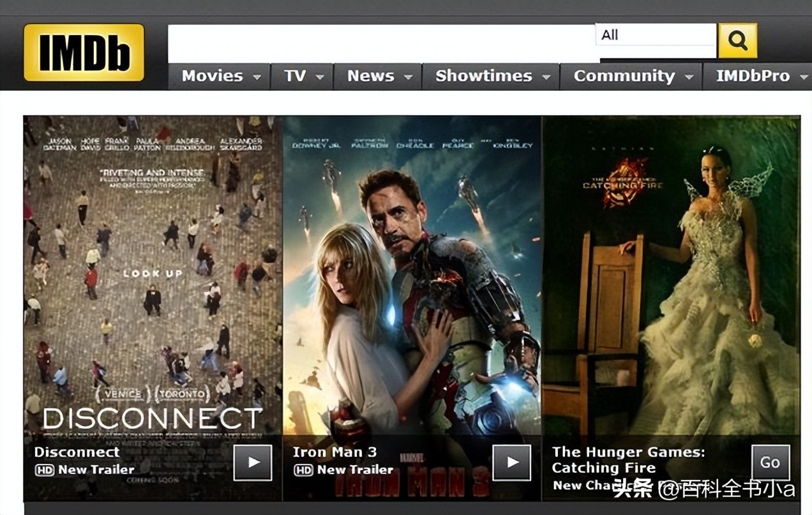Click the Go button for Catching Fire

771,462
